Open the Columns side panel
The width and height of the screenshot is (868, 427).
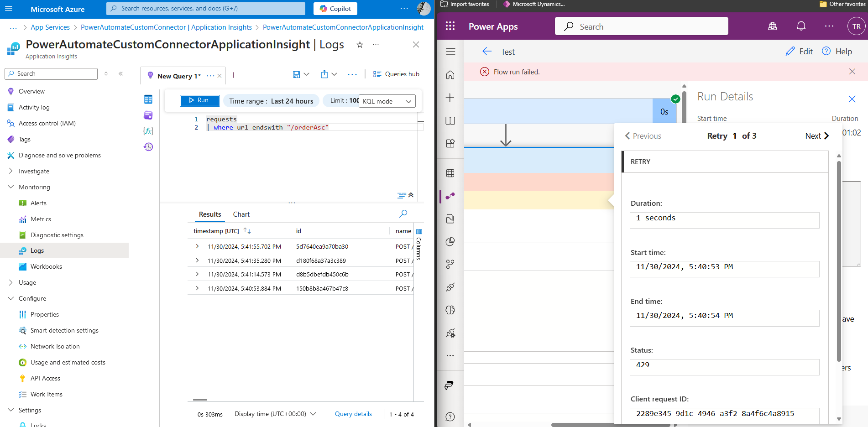419,244
